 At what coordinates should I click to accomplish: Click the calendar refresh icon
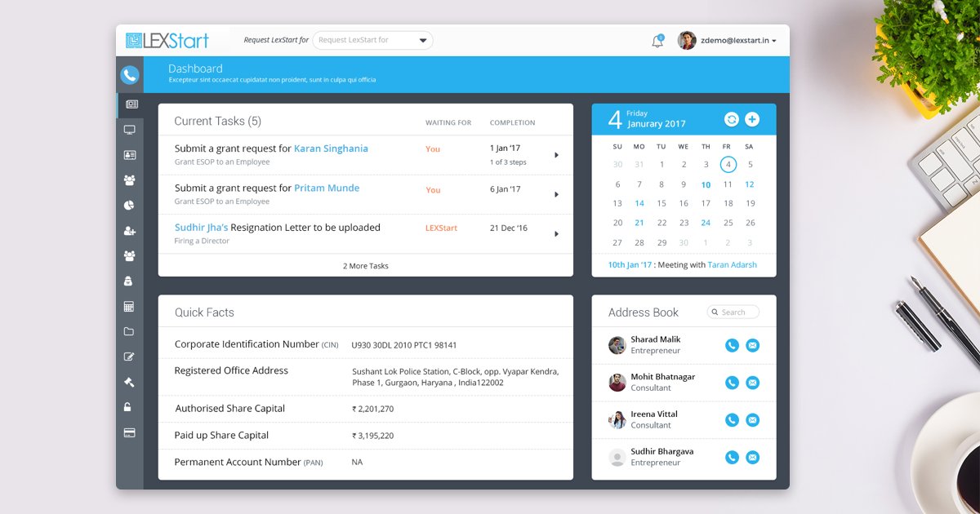(x=732, y=120)
